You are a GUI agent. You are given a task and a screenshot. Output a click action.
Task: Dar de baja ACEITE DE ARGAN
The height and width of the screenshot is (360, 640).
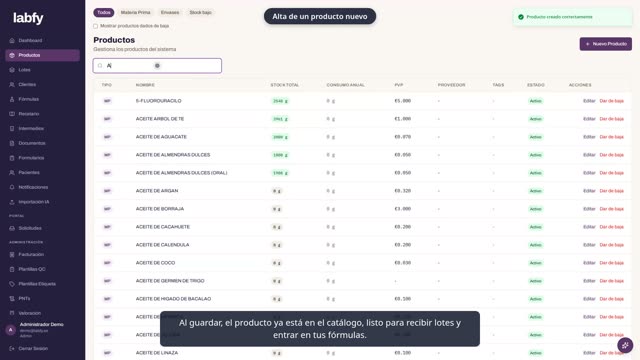tap(611, 191)
